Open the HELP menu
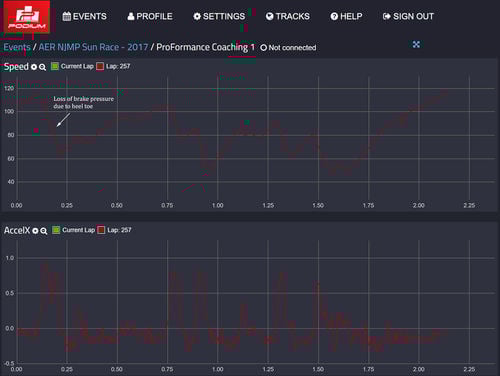Screen dimensions: 500x376 pos(346,16)
